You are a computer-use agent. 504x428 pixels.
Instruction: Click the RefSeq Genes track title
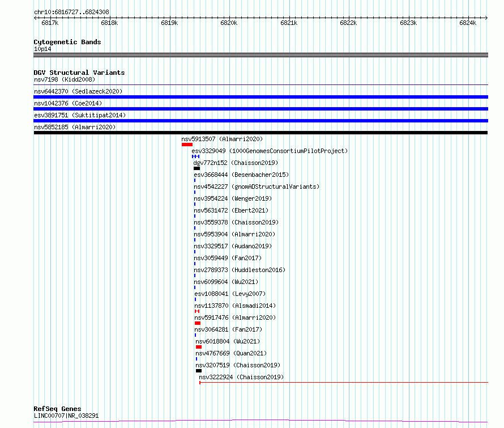pos(57,409)
